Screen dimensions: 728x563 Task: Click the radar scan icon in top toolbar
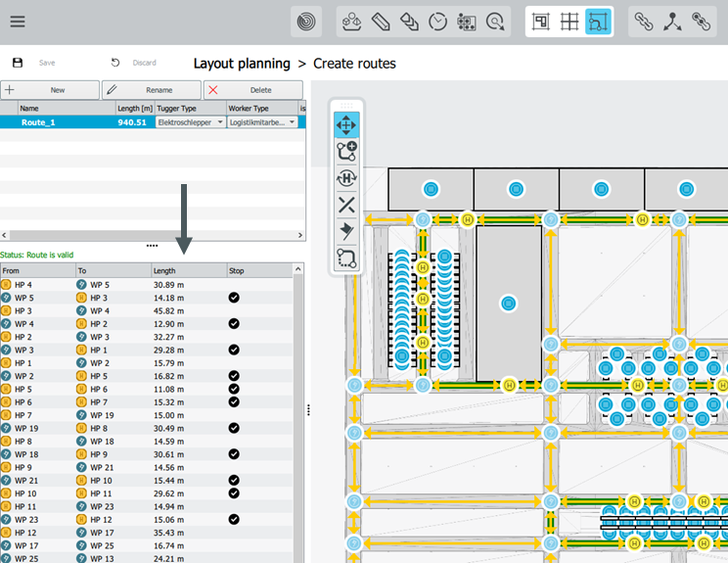pyautogui.click(x=306, y=22)
